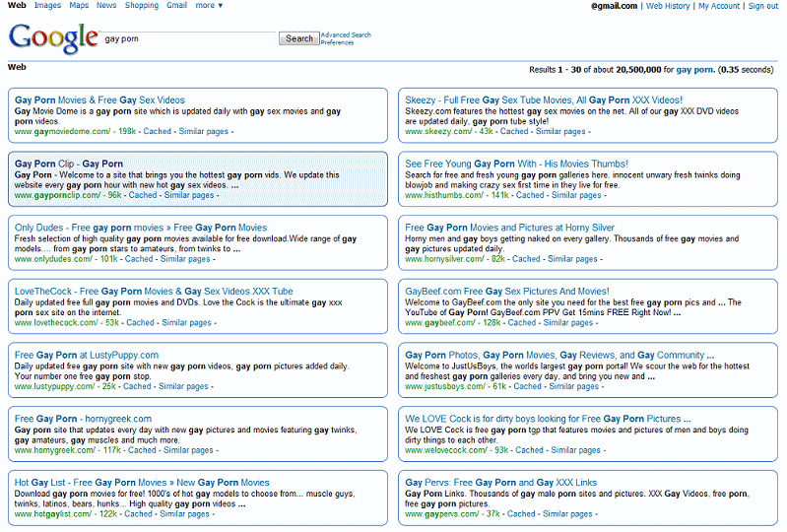
Task: Open Similar pages for www.hornygreek.com
Action: click(x=188, y=450)
